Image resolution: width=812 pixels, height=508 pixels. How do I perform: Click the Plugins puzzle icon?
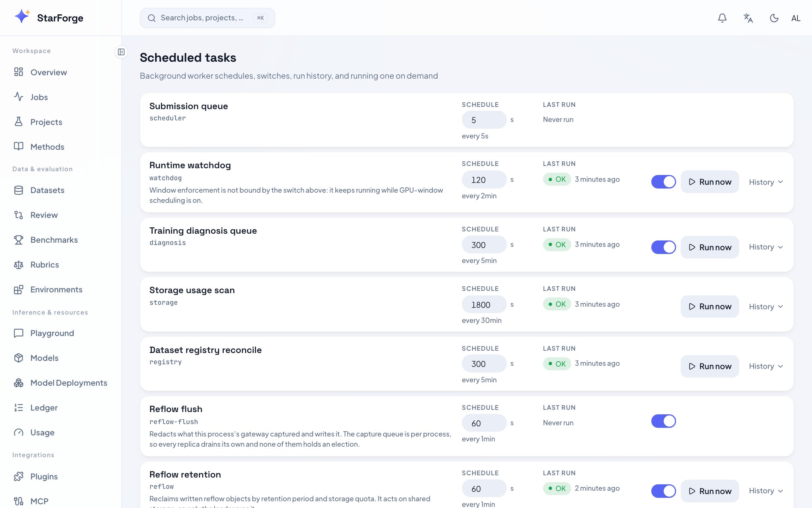click(x=18, y=476)
